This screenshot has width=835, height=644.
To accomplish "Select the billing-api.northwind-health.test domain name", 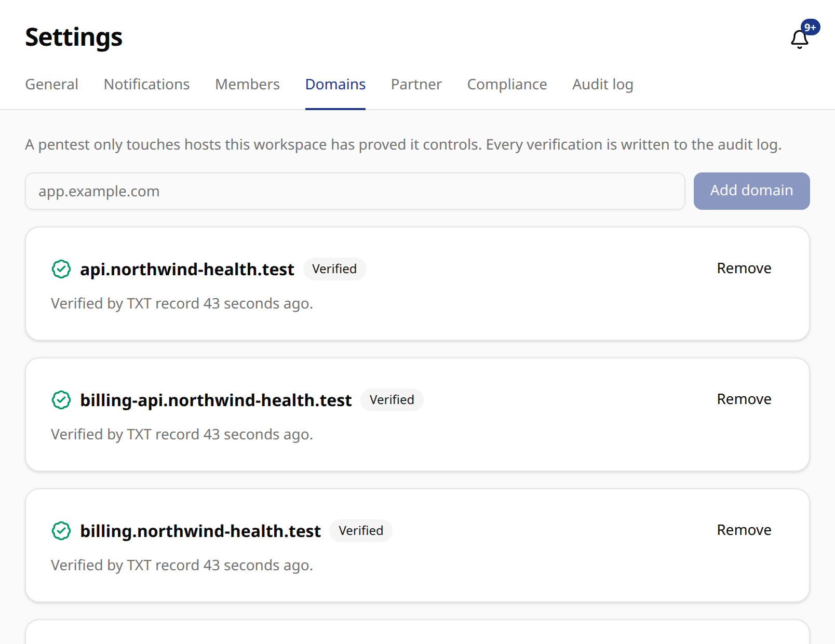I will click(216, 400).
